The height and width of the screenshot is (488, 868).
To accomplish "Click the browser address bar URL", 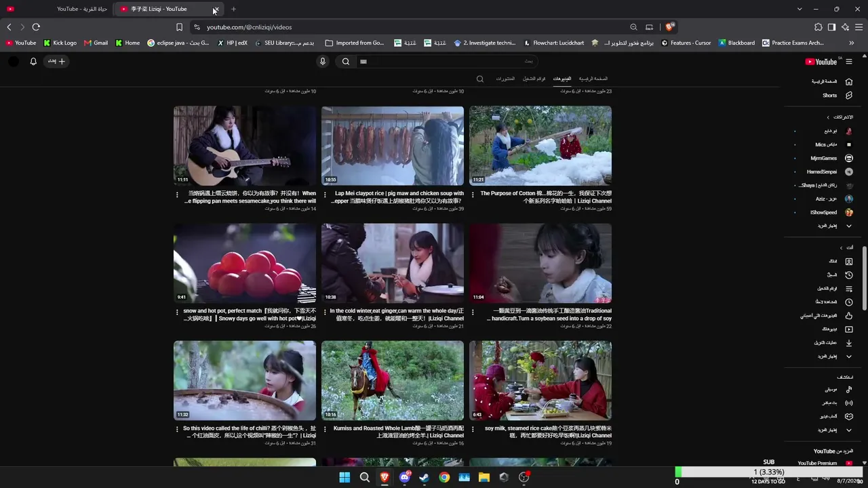I will pyautogui.click(x=249, y=27).
